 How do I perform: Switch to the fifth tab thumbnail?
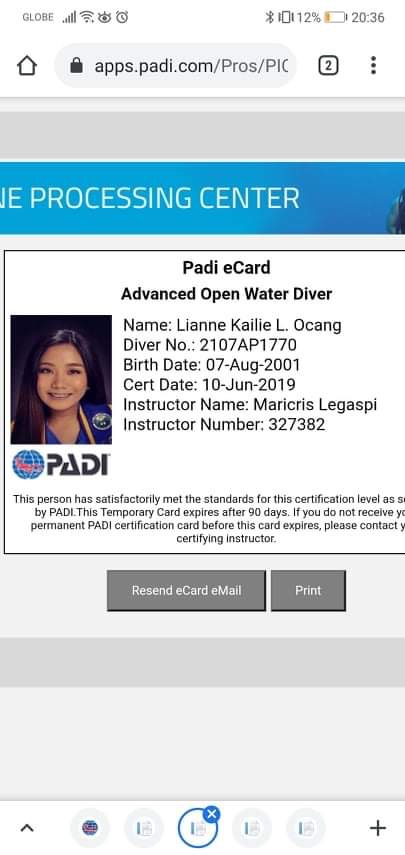(305, 828)
